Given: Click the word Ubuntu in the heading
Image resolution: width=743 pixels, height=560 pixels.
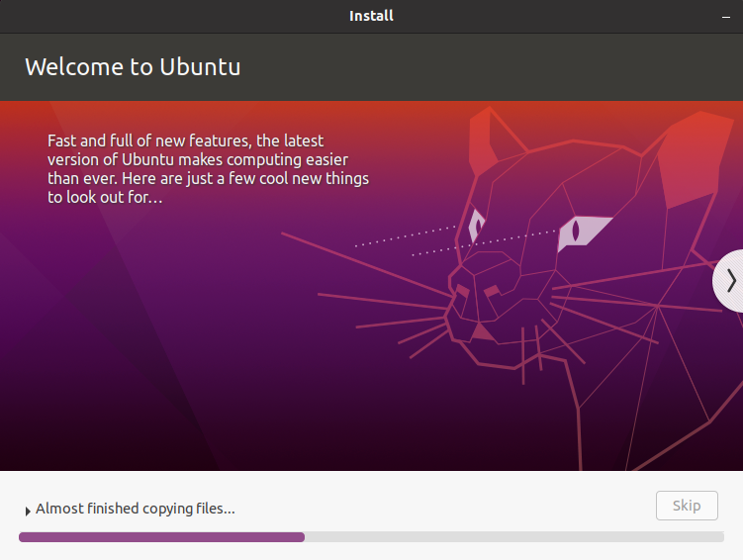Looking at the screenshot, I should point(200,67).
